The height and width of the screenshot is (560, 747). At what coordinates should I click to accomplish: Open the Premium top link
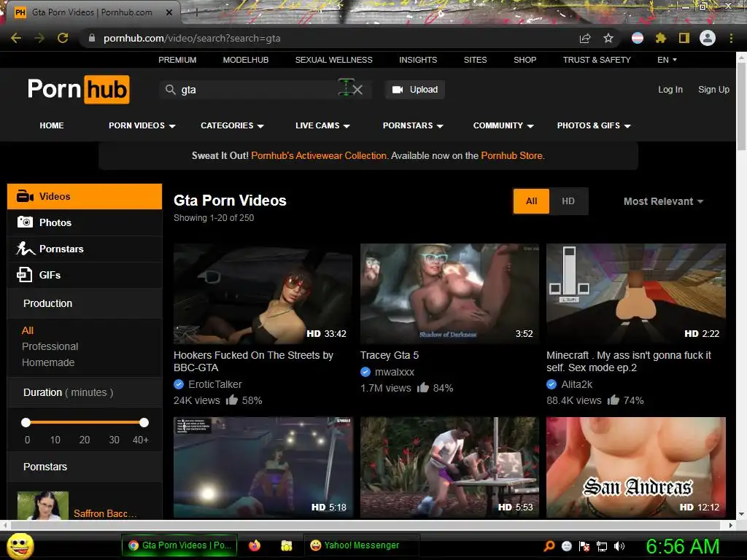point(177,60)
